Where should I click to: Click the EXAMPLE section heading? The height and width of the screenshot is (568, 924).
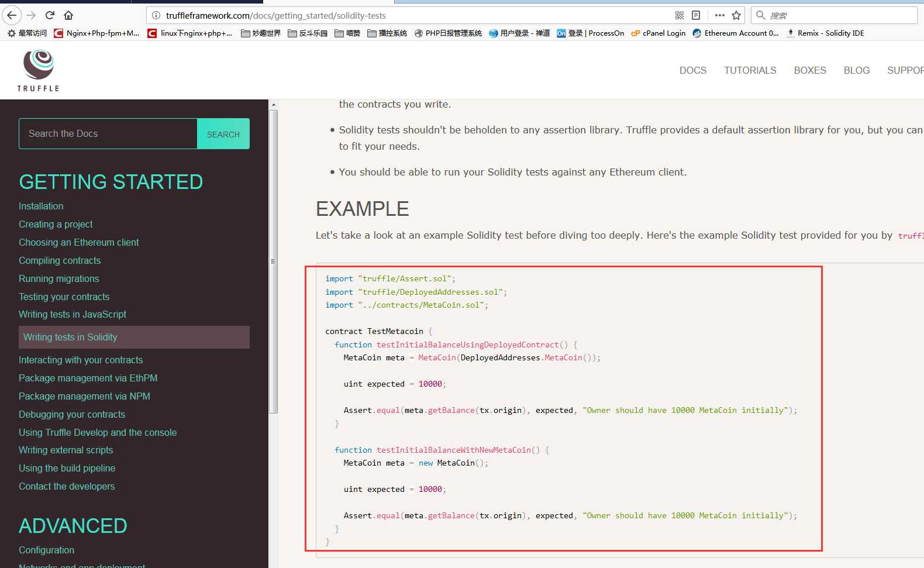(x=362, y=209)
